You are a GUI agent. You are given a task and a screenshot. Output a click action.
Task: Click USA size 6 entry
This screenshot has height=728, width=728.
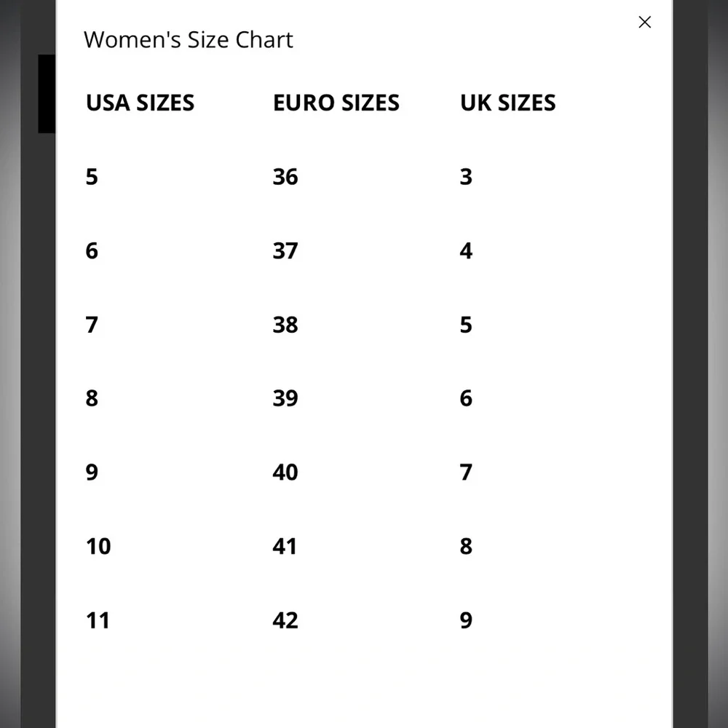coord(92,251)
